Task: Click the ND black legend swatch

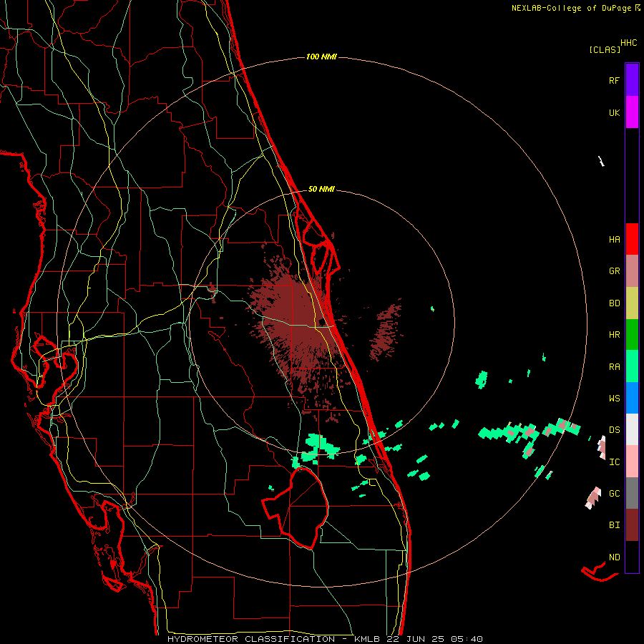Action: pos(632,557)
